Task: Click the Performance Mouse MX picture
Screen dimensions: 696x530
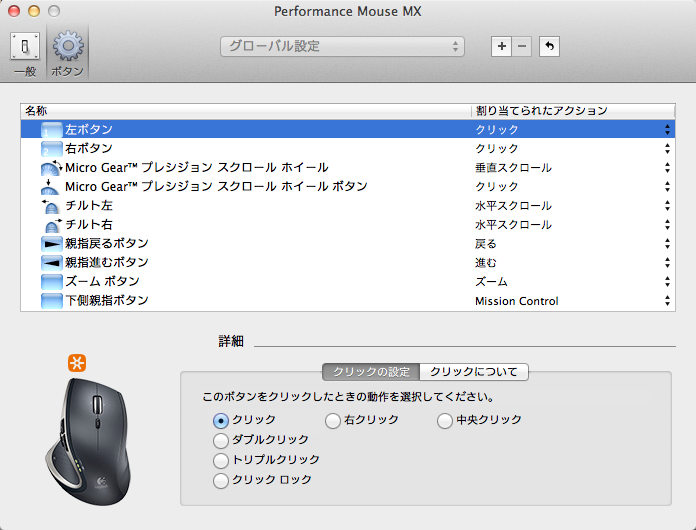Action: pyautogui.click(x=88, y=441)
